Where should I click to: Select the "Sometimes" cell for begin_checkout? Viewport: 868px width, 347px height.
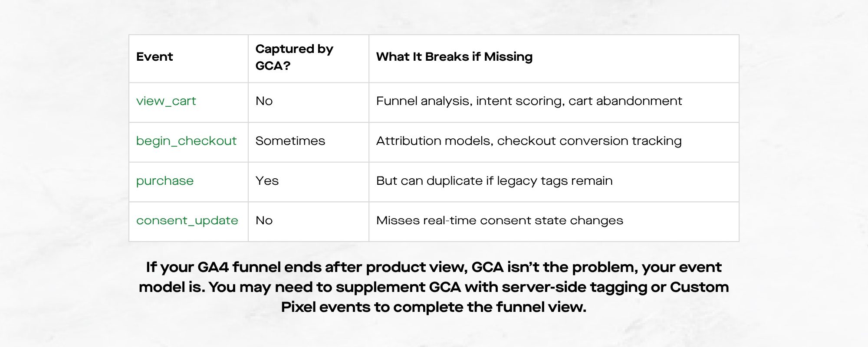(x=290, y=141)
